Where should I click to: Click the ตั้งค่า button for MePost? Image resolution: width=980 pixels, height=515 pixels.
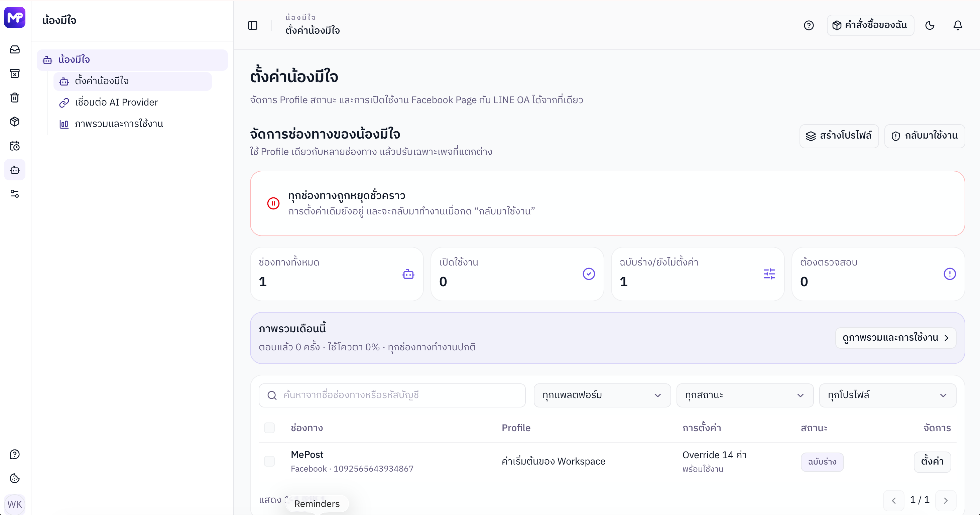click(x=932, y=462)
